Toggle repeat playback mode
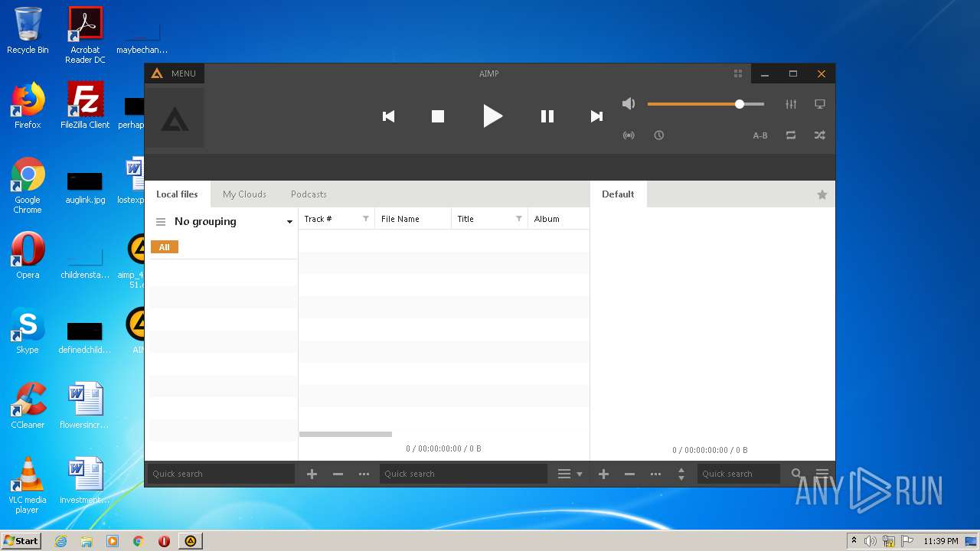This screenshot has width=980, height=551. click(791, 135)
